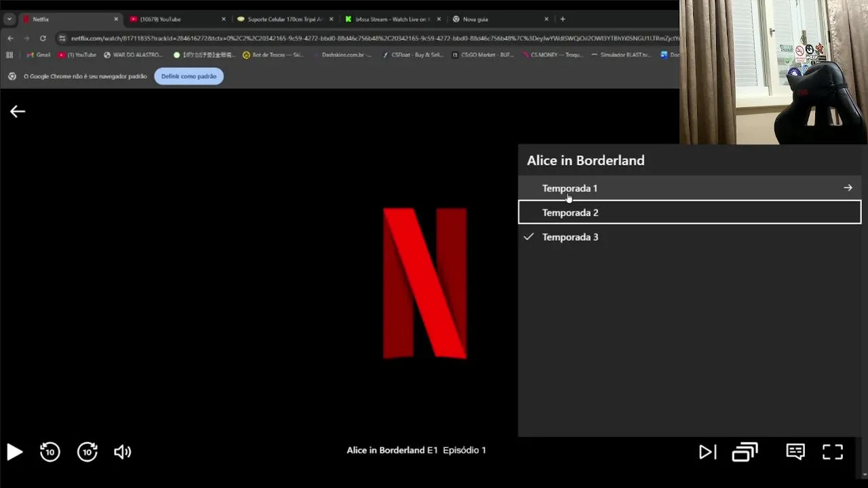
Task: Click the Alice in Borderland panel title
Action: [x=586, y=161]
